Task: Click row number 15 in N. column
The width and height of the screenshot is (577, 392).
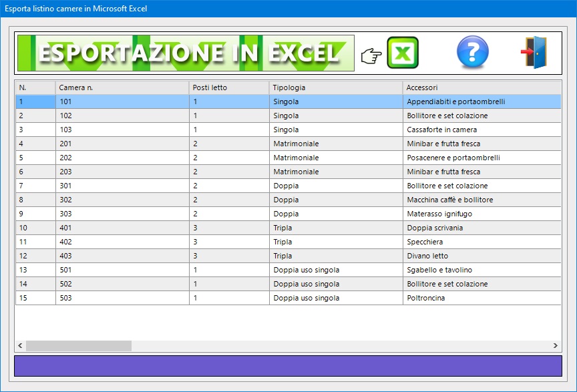Action: pyautogui.click(x=35, y=298)
